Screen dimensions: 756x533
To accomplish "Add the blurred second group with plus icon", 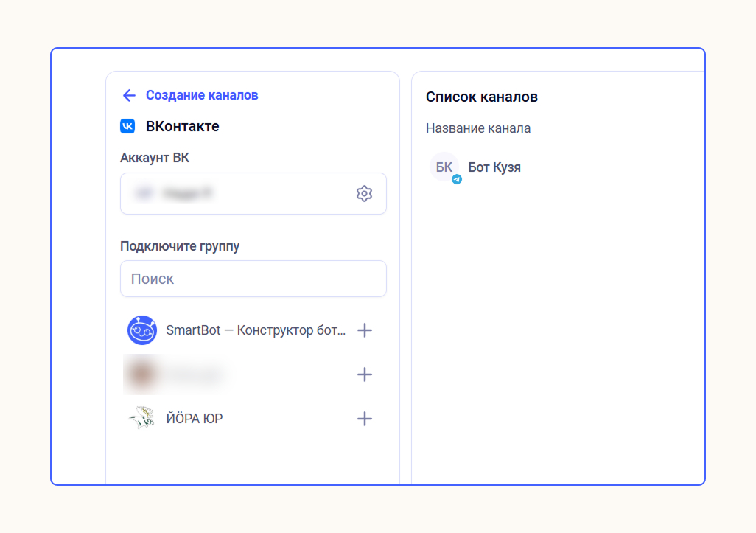I will pyautogui.click(x=365, y=375).
